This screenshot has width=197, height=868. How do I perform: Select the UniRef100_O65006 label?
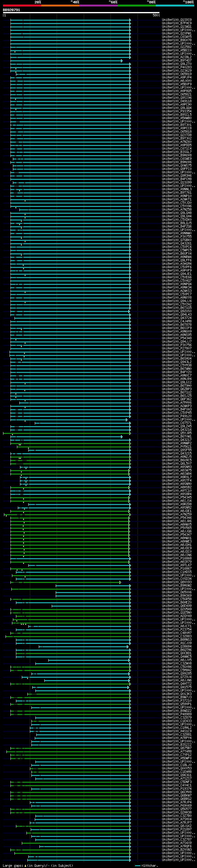click(x=177, y=592)
